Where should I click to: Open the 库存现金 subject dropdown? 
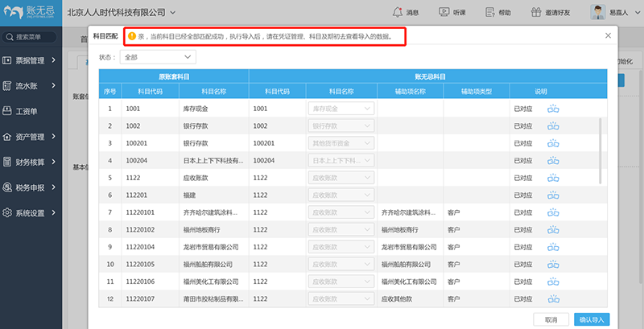tap(341, 109)
